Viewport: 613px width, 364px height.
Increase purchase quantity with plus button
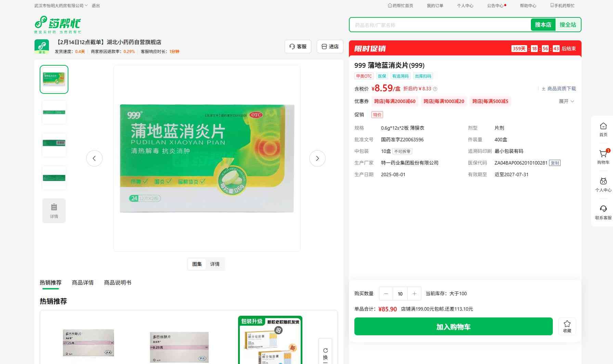(414, 294)
